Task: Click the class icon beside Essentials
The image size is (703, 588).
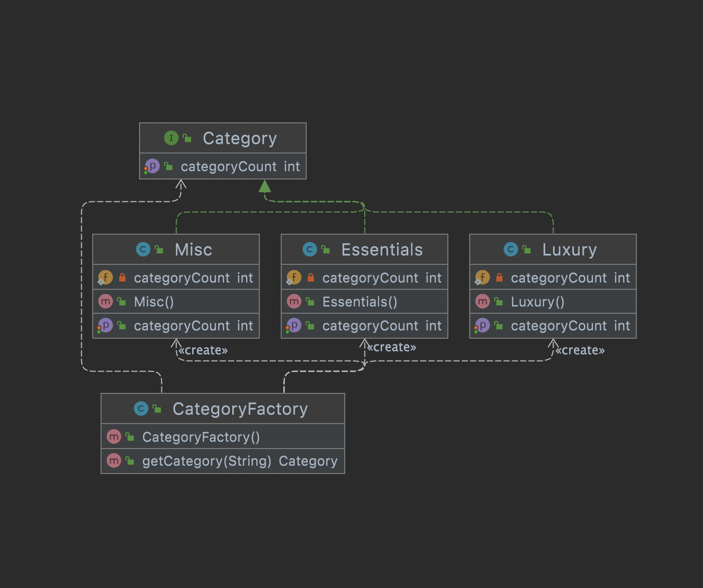Action: click(310, 249)
